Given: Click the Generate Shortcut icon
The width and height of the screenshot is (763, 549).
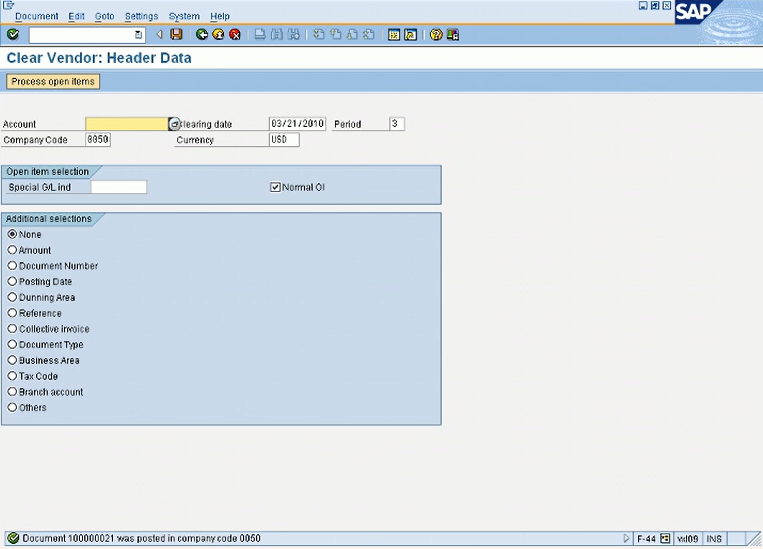Looking at the screenshot, I should (411, 35).
